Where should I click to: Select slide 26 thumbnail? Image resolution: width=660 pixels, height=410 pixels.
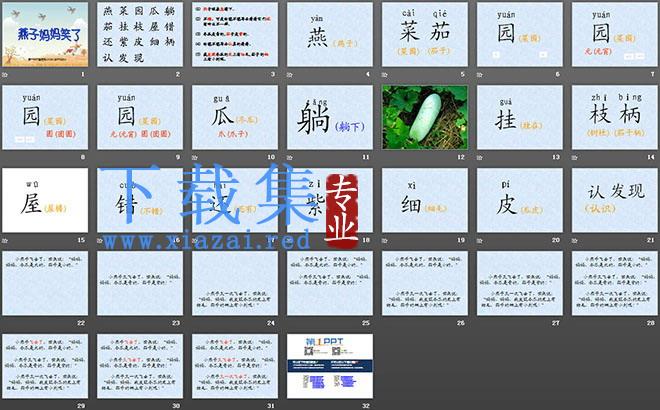click(425, 283)
